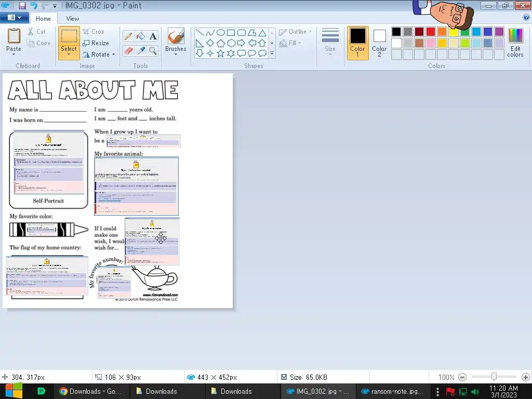Pick the Up arrow shape

[x=262, y=43]
